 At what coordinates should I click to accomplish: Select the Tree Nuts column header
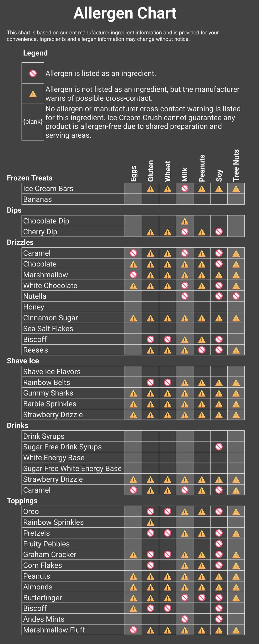click(236, 165)
